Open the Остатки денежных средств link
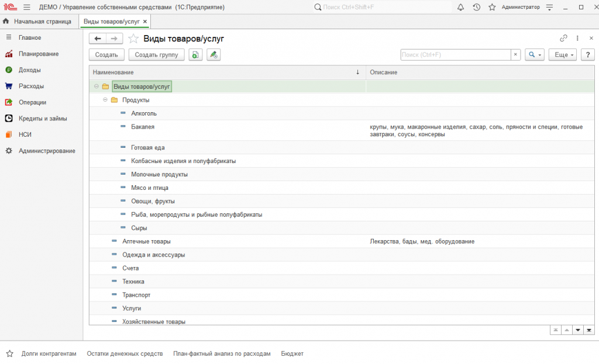Viewport: 599px width, 364px height. pos(125,353)
